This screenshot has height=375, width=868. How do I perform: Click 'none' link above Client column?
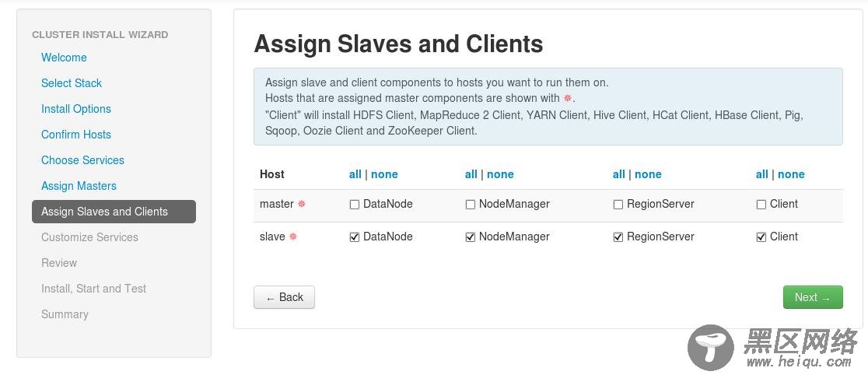[x=791, y=174]
